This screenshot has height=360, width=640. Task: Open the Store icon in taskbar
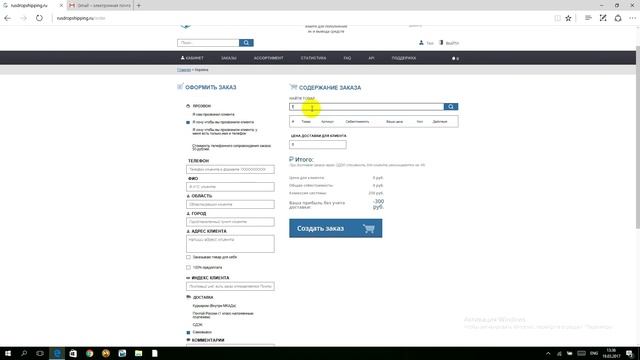click(73, 353)
